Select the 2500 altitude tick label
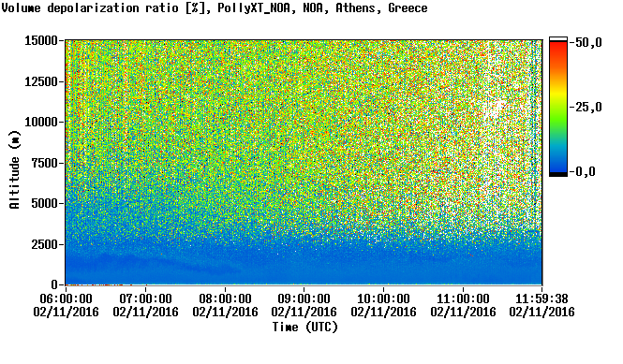 click(x=44, y=244)
